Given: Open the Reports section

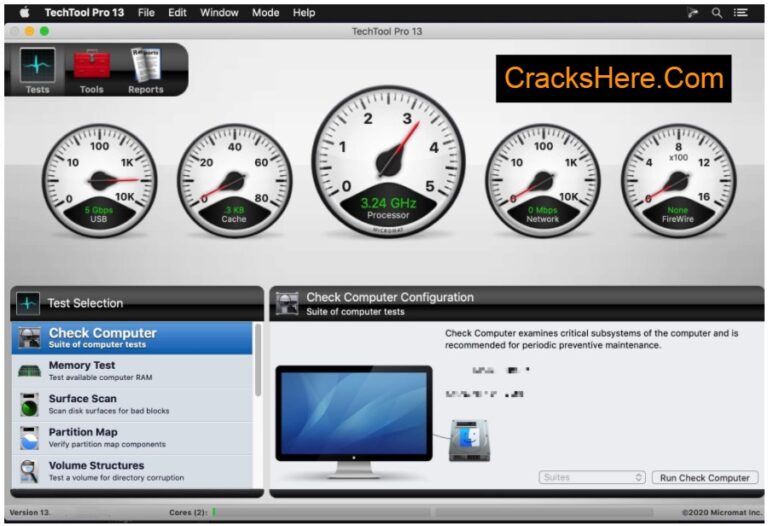Looking at the screenshot, I should coord(145,71).
